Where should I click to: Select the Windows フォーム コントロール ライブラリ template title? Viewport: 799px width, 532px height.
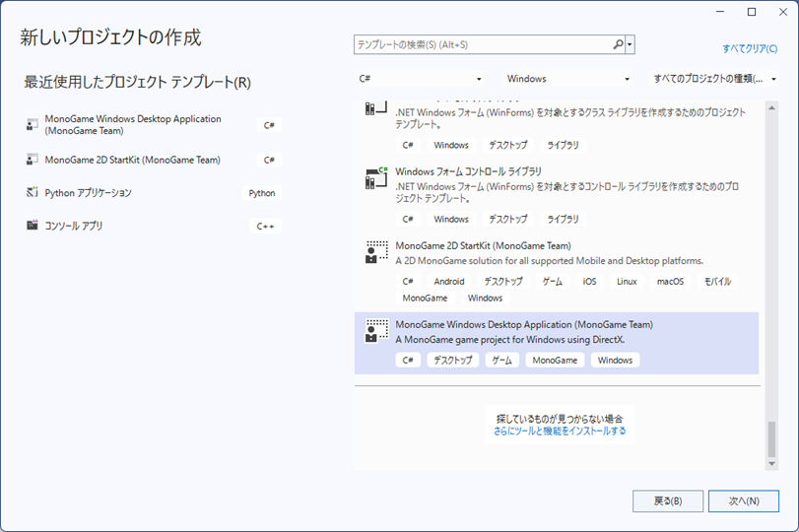[x=468, y=171]
